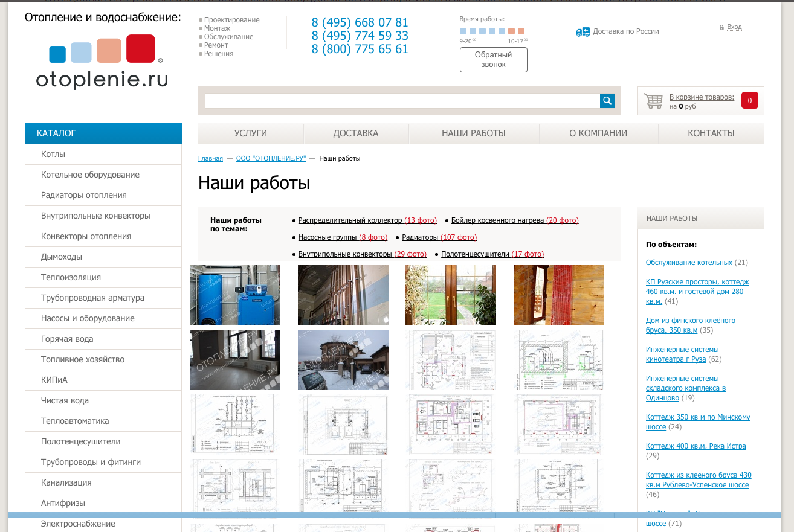The width and height of the screenshot is (794, 532).
Task: Open the Вход login link
Action: (x=734, y=27)
